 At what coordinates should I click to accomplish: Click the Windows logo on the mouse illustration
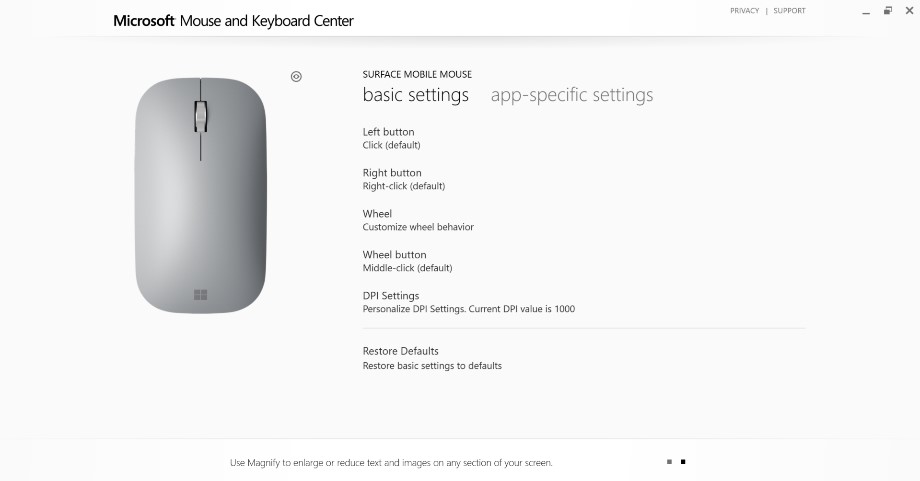(201, 294)
